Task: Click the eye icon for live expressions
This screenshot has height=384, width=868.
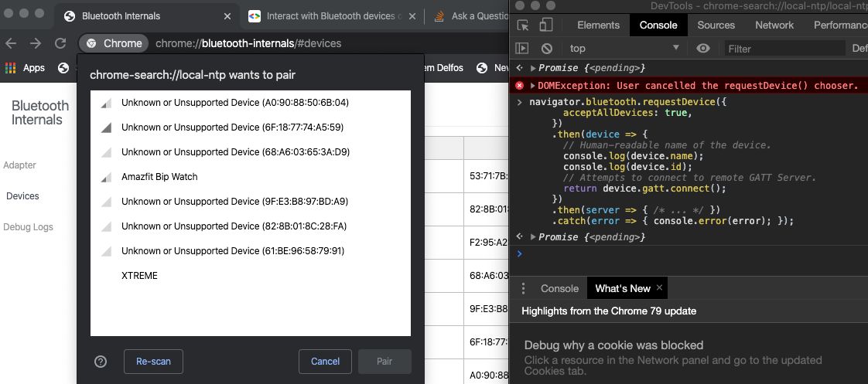Action: [x=703, y=49]
